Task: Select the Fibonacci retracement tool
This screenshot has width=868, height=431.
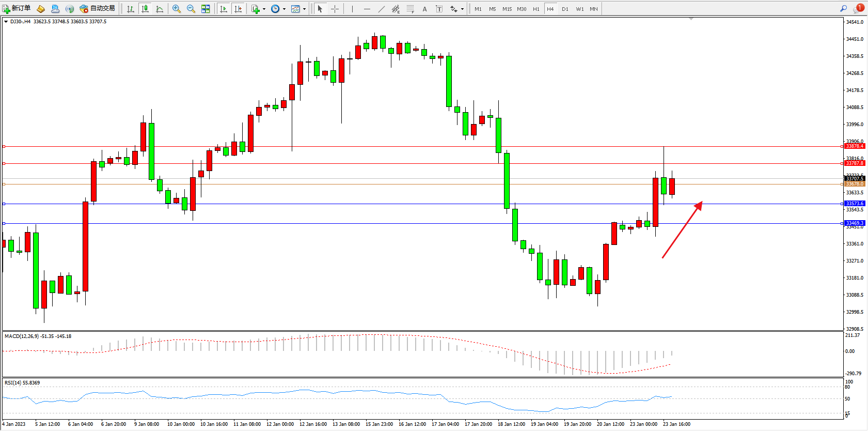Action: click(411, 9)
